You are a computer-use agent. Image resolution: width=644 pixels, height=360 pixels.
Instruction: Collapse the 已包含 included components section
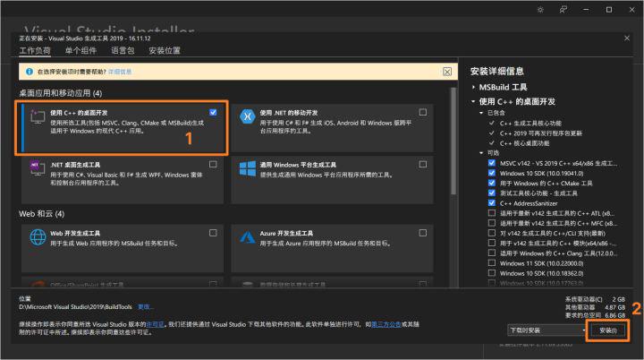(481, 113)
